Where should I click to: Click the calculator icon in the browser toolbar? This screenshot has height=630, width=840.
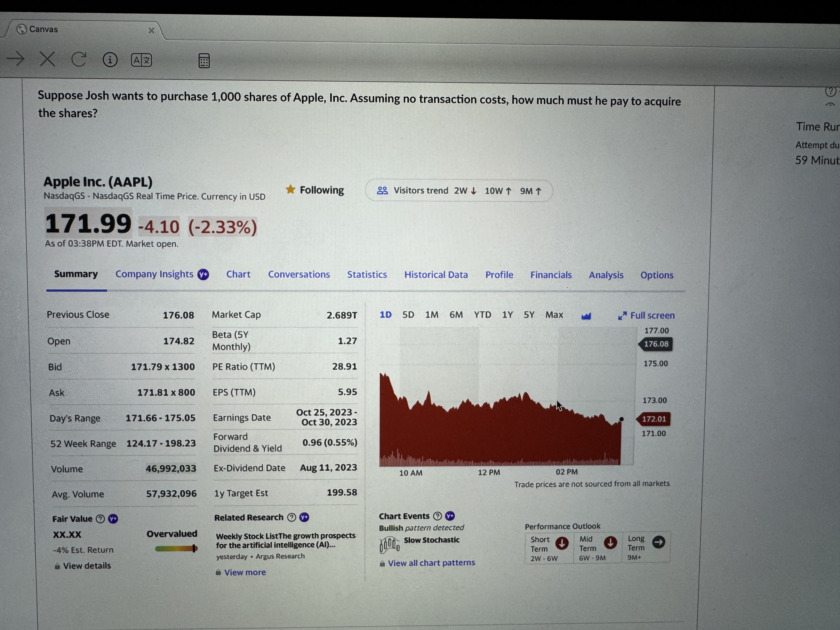pos(204,61)
